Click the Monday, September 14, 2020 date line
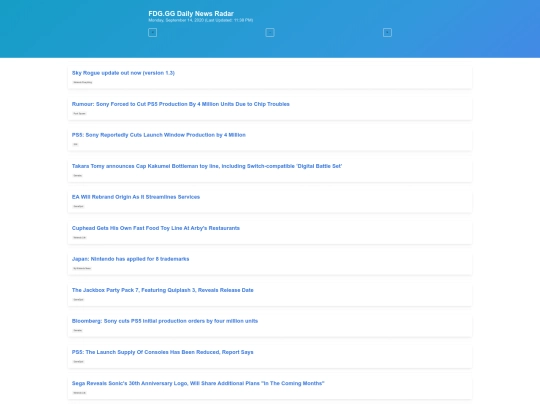 click(x=200, y=20)
